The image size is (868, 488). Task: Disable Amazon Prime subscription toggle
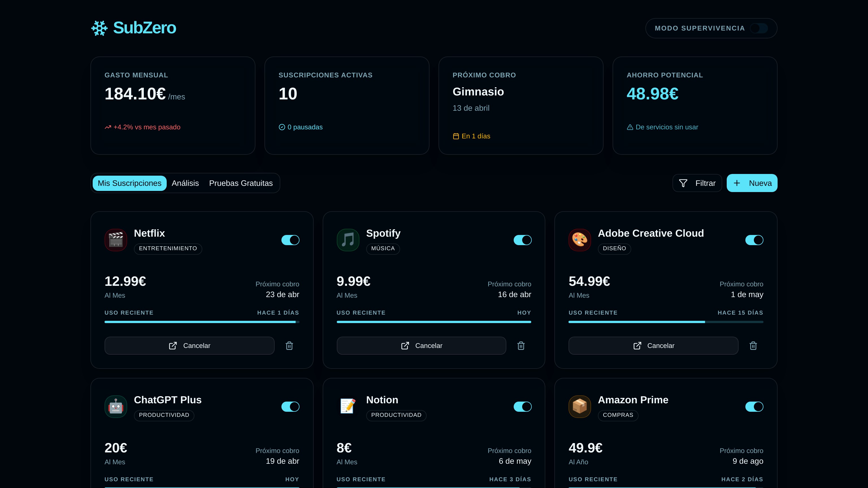(x=754, y=406)
